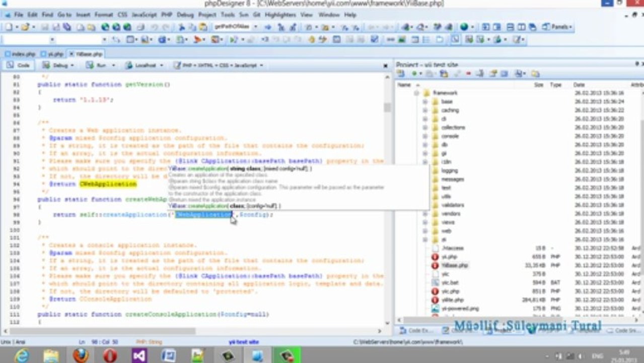644x363 pixels.
Task: Switch to the index.php tab
Action: click(20, 53)
